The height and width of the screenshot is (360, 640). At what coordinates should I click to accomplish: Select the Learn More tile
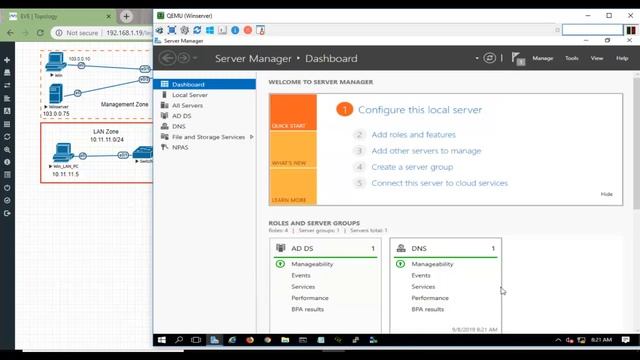293,187
